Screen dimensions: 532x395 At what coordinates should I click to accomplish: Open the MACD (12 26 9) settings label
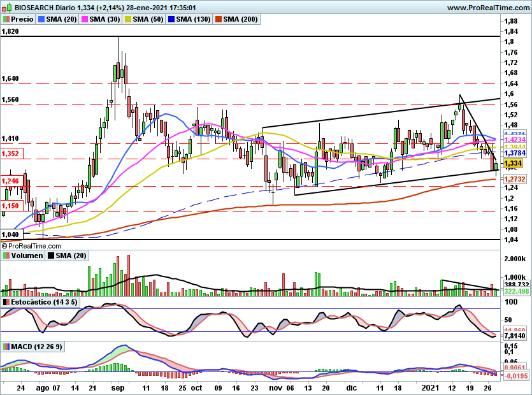[37, 347]
